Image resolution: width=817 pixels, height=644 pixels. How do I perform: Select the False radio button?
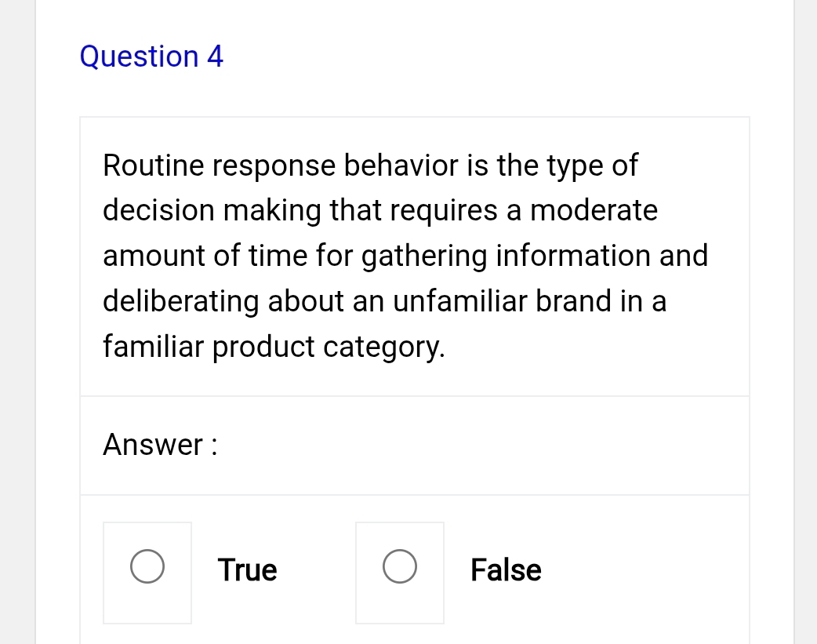point(400,569)
